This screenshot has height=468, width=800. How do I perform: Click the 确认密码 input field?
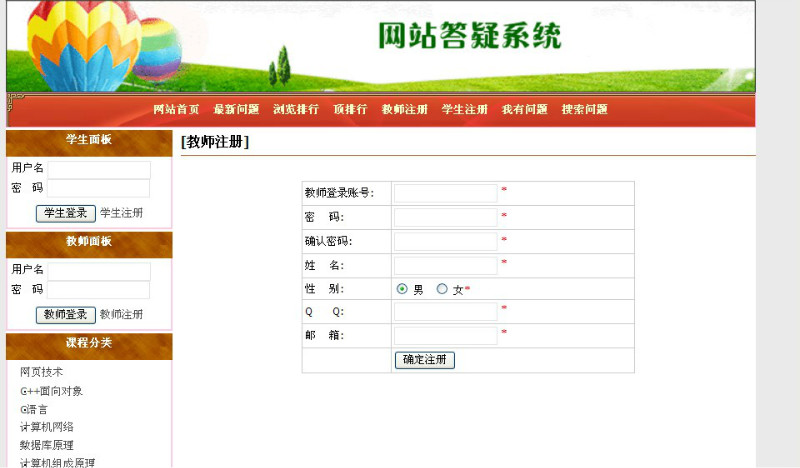(445, 241)
